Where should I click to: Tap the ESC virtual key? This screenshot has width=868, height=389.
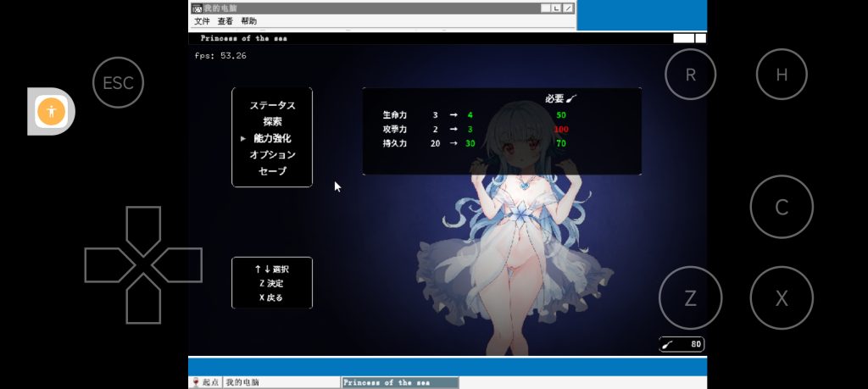click(x=118, y=82)
